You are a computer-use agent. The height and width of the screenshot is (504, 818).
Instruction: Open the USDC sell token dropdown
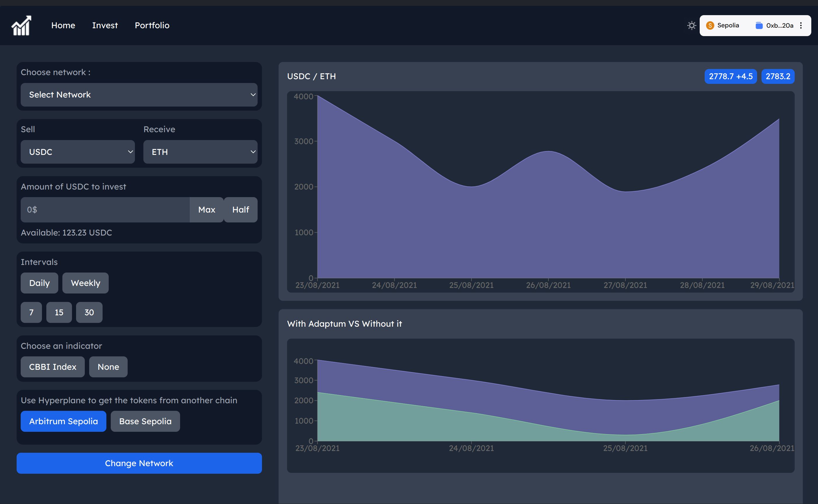(78, 152)
